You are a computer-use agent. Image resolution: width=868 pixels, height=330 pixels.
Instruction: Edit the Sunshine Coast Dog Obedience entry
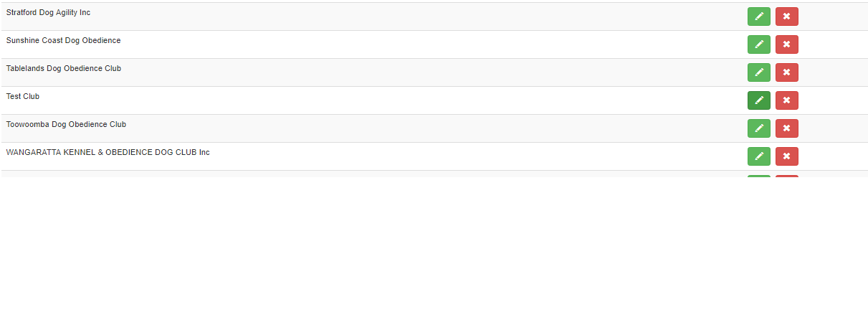coord(759,44)
